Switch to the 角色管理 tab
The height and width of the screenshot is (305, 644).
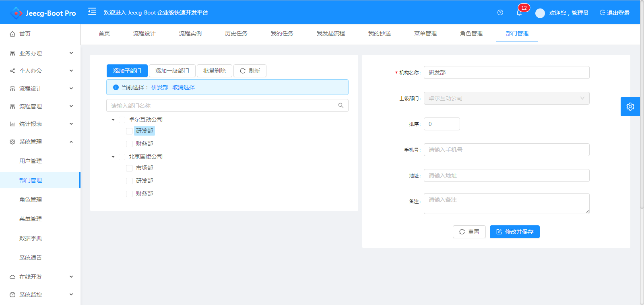(x=471, y=33)
